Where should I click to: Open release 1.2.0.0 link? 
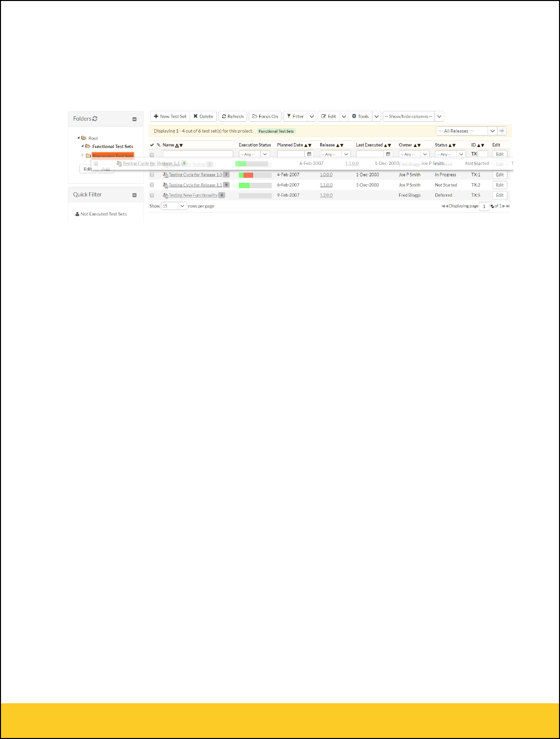(326, 195)
